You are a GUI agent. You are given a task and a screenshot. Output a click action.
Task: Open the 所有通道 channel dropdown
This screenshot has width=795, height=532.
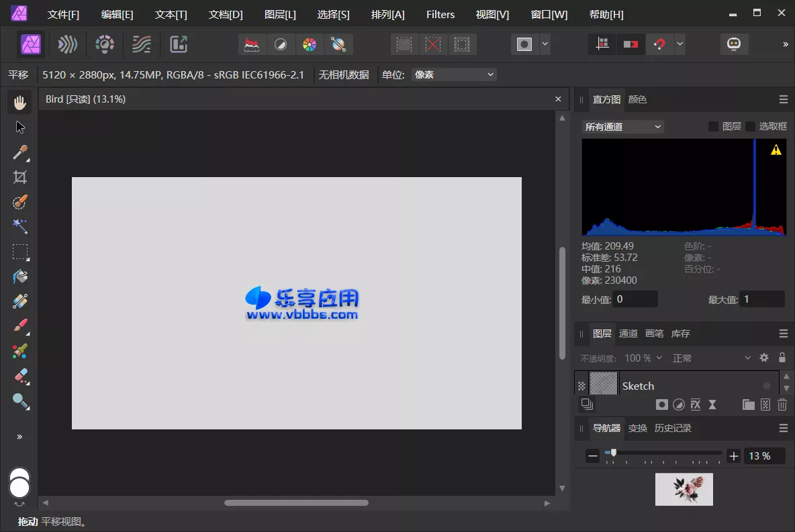pyautogui.click(x=622, y=126)
